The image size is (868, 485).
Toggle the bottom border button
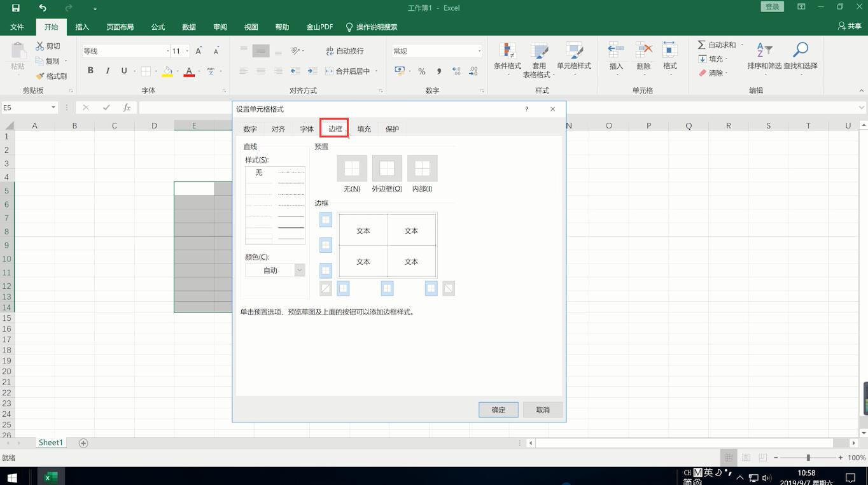tap(325, 271)
